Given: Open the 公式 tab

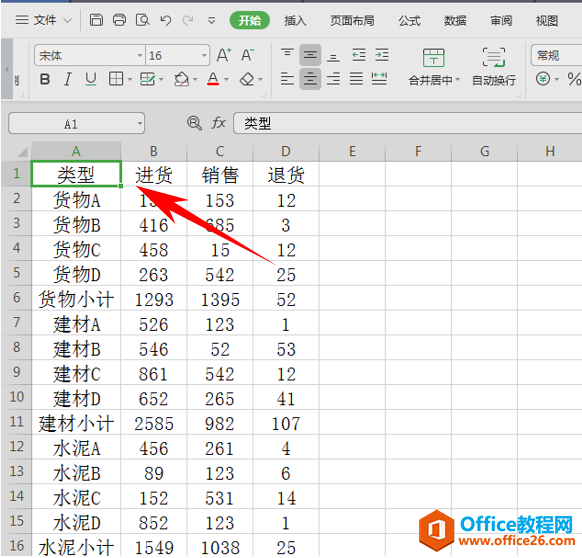Looking at the screenshot, I should point(409,20).
